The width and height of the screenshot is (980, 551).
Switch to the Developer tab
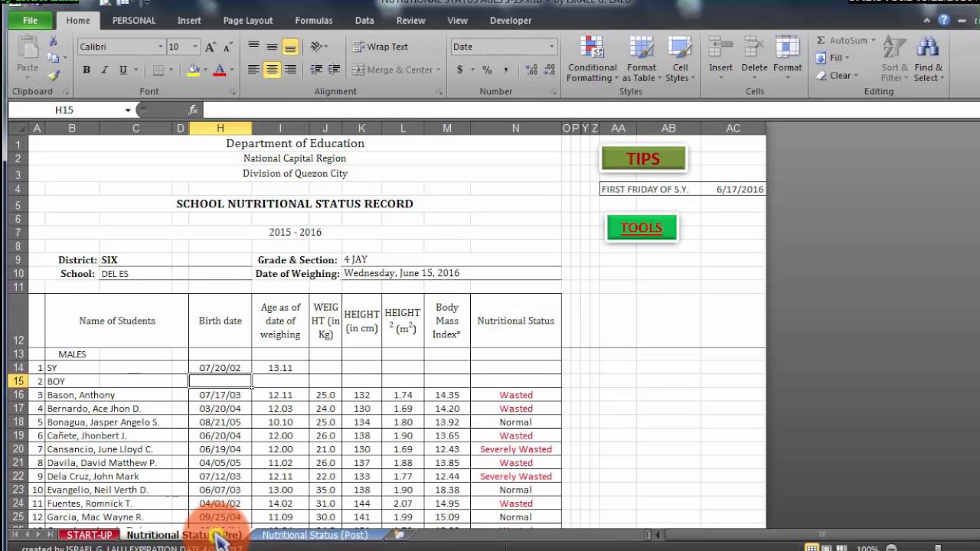click(511, 21)
